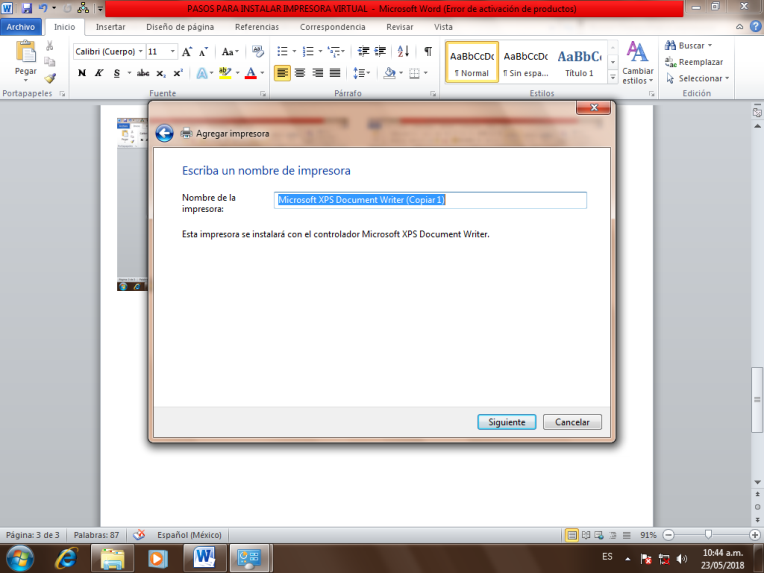Apply the yellow text highlight color

click(225, 73)
